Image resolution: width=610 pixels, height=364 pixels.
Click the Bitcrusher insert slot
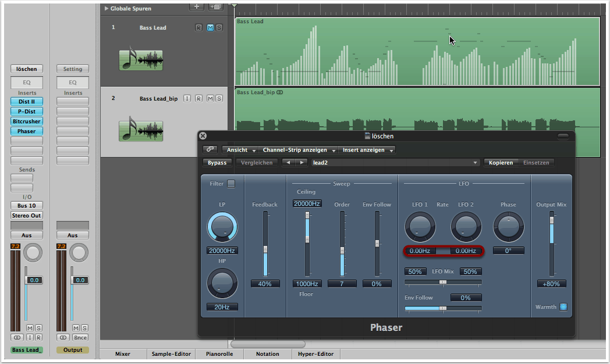point(26,121)
